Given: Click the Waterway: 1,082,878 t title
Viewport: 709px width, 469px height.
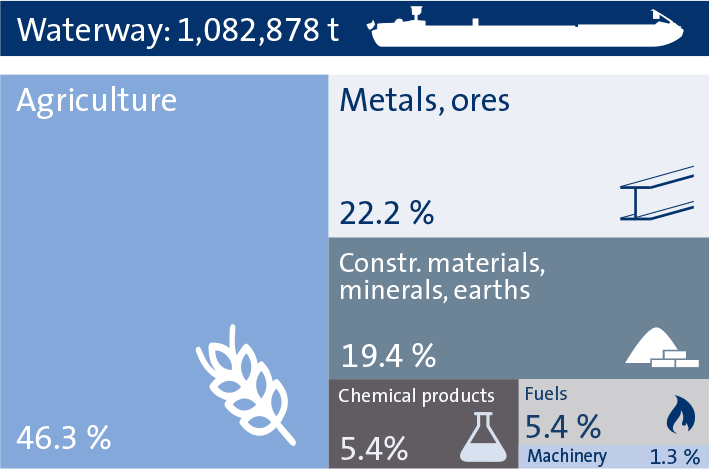Looking at the screenshot, I should pos(178,31).
